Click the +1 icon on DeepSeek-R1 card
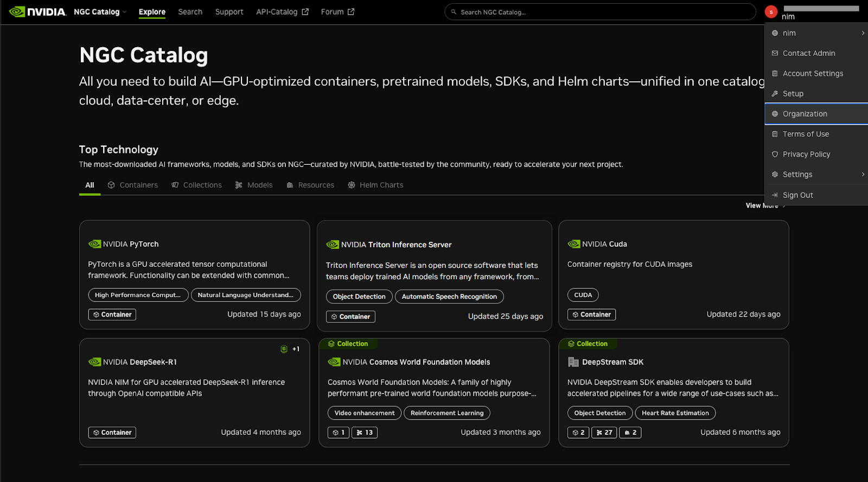The width and height of the screenshot is (868, 482). coord(290,349)
